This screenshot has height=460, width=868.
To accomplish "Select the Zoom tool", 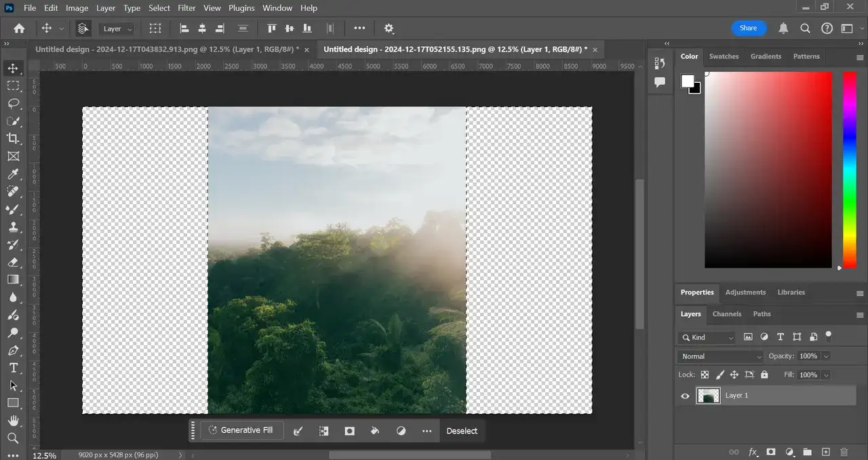I will 13,438.
